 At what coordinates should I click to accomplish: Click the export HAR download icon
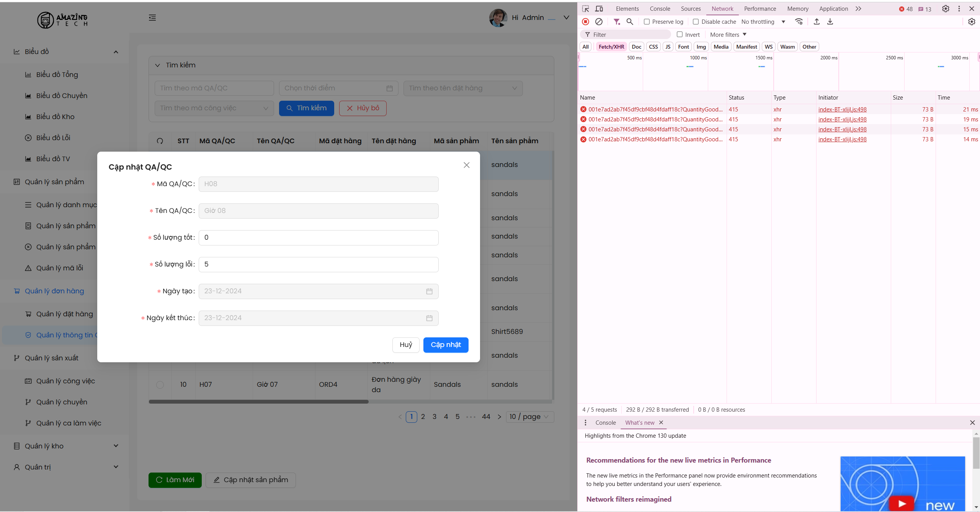830,22
